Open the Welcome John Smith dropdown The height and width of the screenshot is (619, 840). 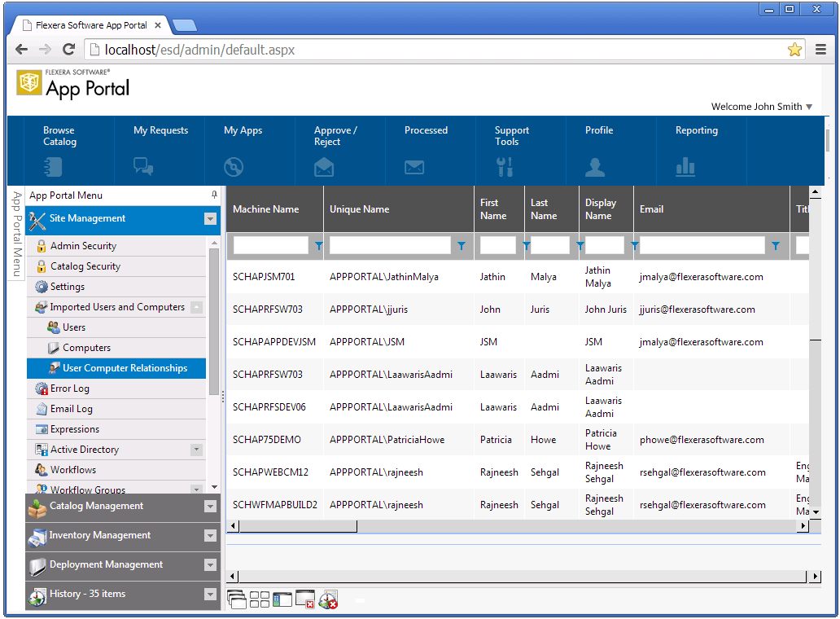pos(761,107)
